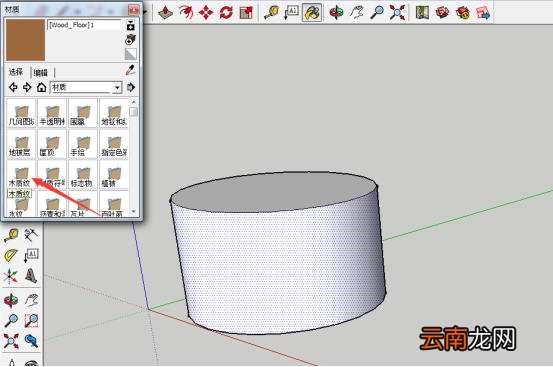The height and width of the screenshot is (367, 553).
Task: Select the Dimension tool in left toolbar
Action: coord(31,235)
